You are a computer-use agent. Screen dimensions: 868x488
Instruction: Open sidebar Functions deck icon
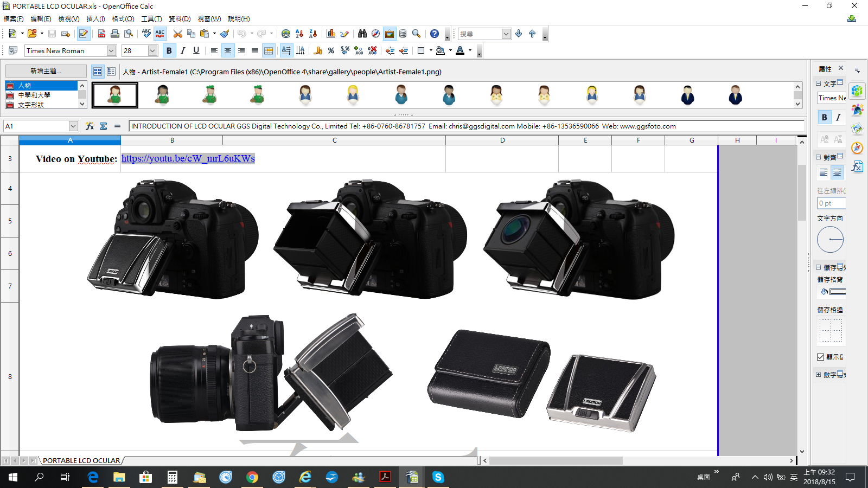click(857, 166)
